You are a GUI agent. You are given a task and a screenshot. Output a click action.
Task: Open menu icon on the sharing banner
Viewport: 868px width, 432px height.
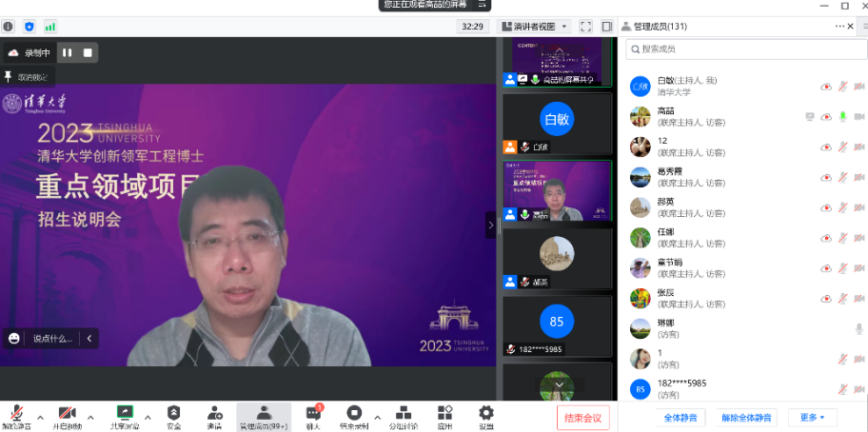tap(482, 4)
